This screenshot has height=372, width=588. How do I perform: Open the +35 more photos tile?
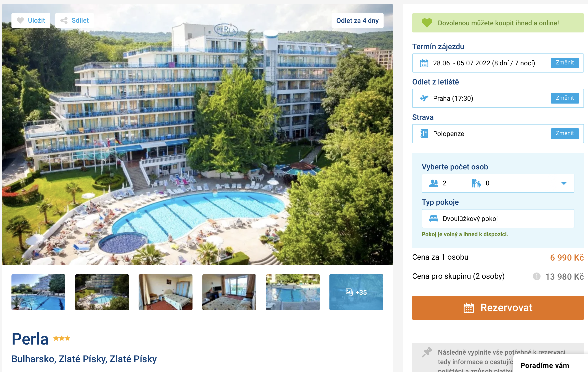coord(356,292)
